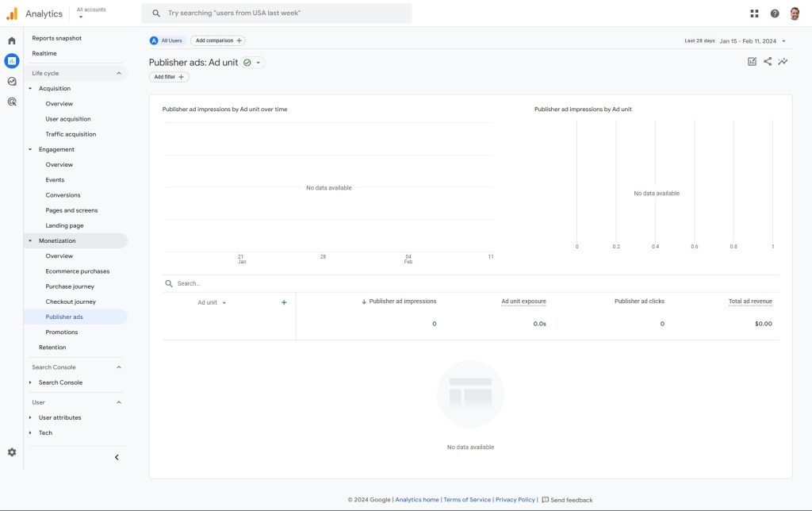The width and height of the screenshot is (812, 511).
Task: Click Add filter button
Action: (x=169, y=77)
